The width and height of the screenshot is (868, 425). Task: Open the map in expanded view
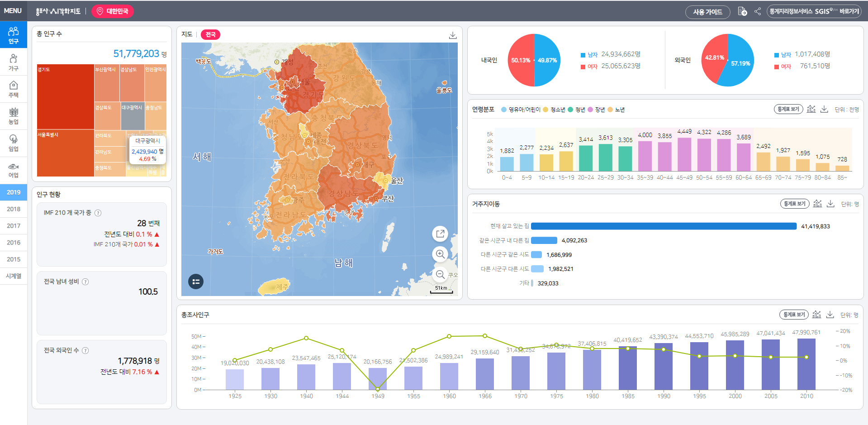tap(440, 234)
